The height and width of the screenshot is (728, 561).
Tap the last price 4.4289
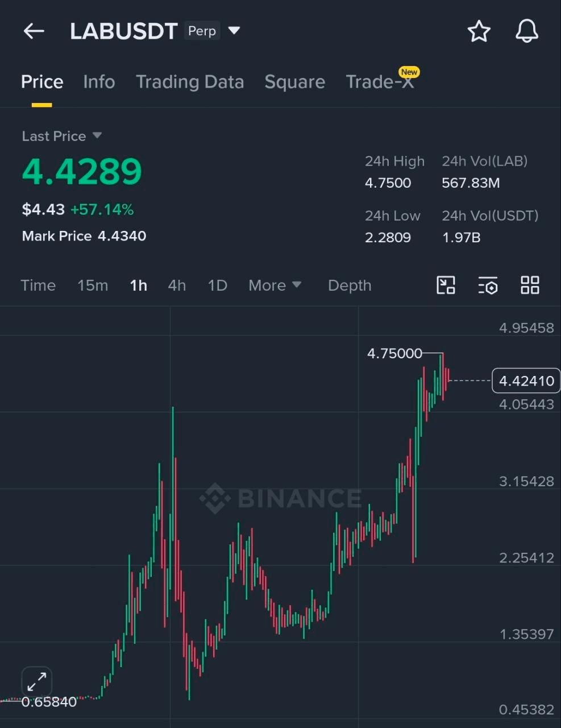tap(82, 171)
